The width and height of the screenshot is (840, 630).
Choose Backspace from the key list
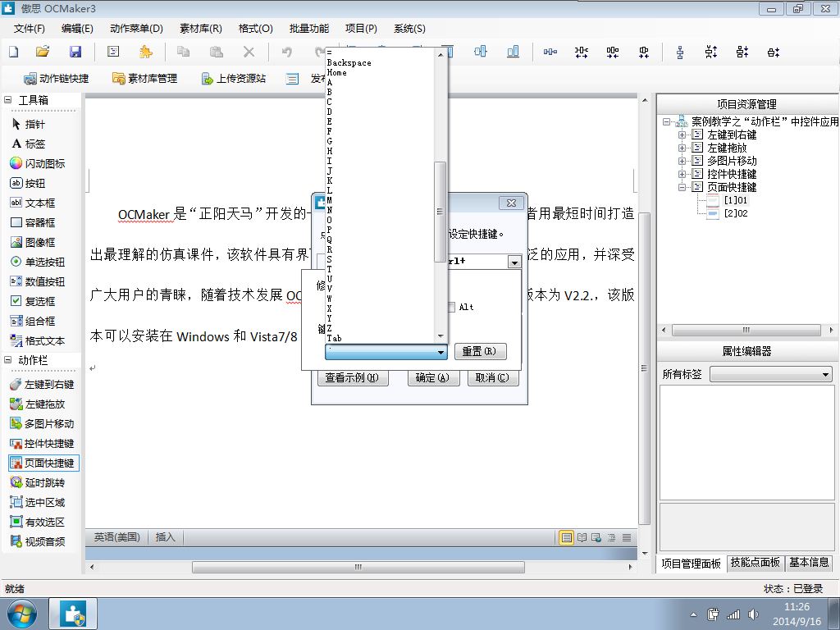click(349, 62)
